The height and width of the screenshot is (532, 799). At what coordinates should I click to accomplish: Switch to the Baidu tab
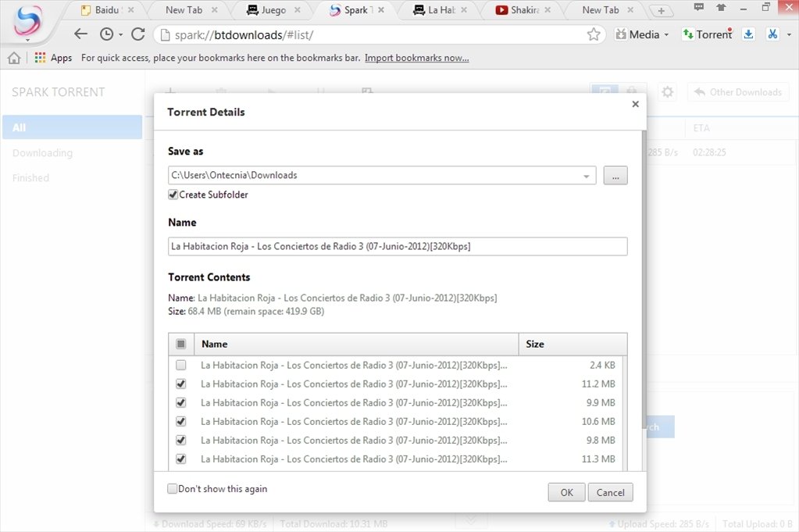(x=106, y=9)
